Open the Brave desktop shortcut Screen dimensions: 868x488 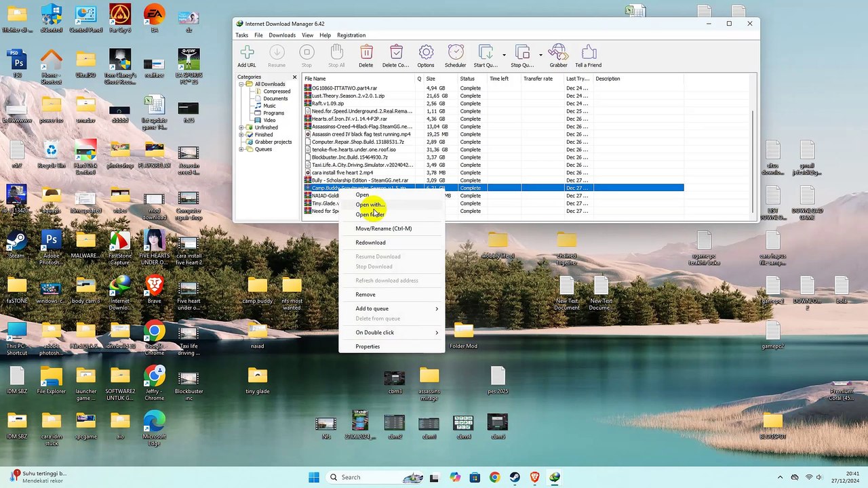tap(155, 289)
